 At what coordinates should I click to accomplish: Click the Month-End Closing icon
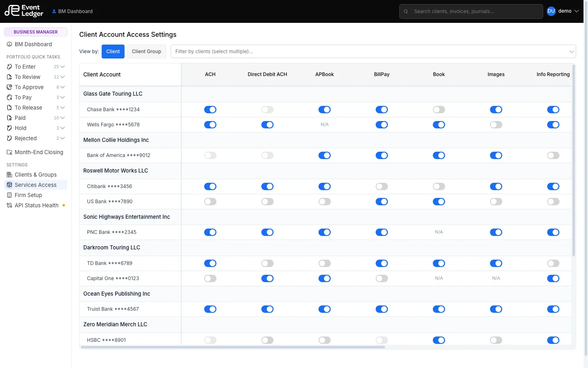(x=9, y=152)
